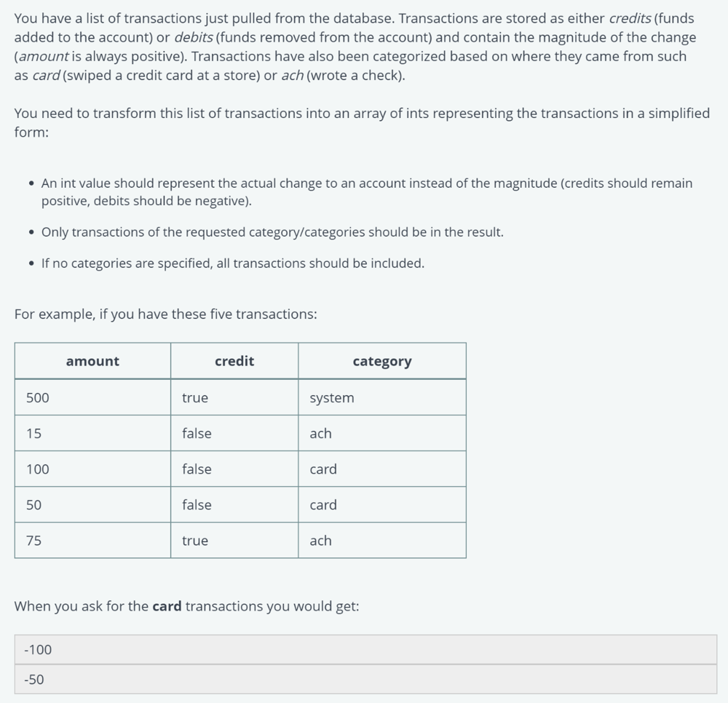Click the 'For example' sentence
Image resolution: width=728 pixels, height=703 pixels.
(x=166, y=314)
